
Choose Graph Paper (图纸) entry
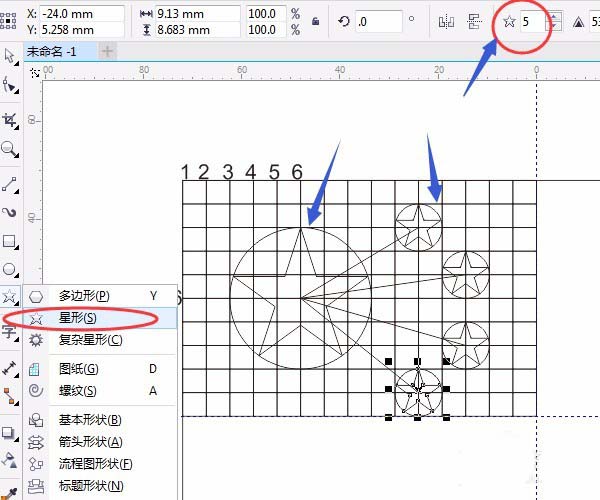click(100, 369)
